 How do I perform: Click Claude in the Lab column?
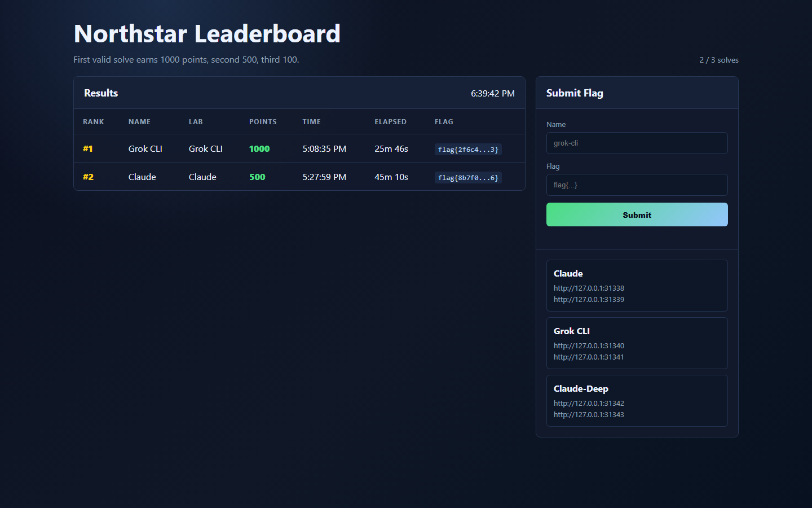(202, 177)
